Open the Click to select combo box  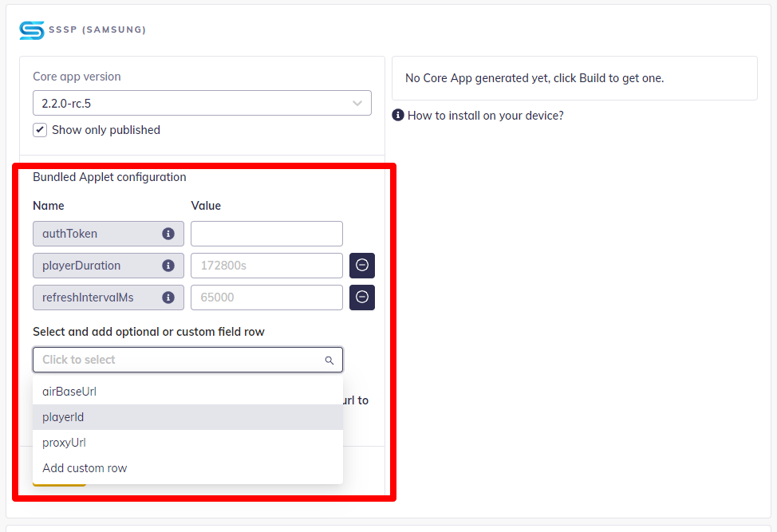[x=179, y=360]
